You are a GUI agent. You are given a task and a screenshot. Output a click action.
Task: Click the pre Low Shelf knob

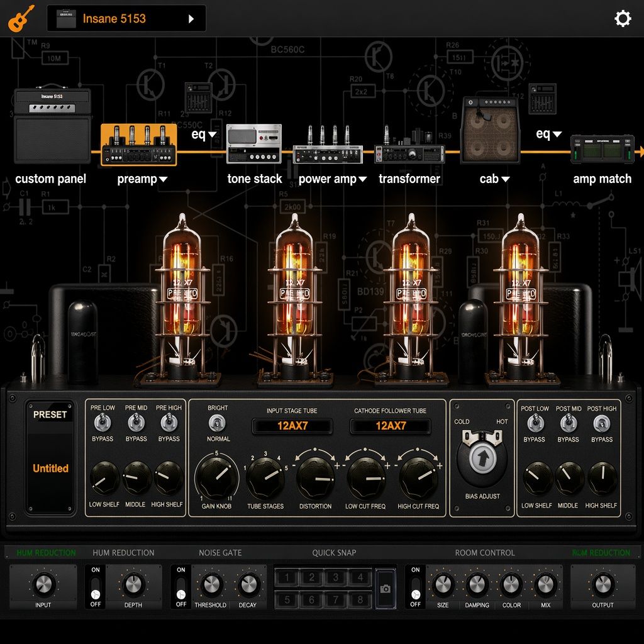pyautogui.click(x=104, y=478)
